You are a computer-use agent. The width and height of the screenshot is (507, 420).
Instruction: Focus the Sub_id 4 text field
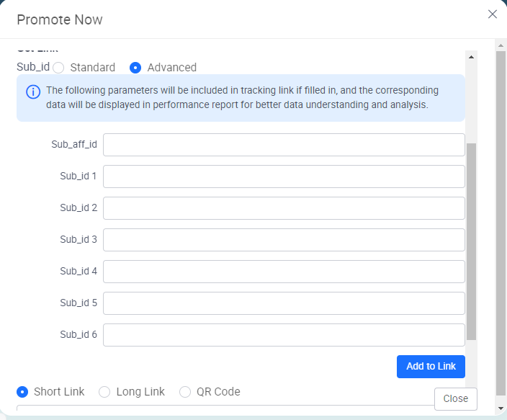click(x=284, y=272)
